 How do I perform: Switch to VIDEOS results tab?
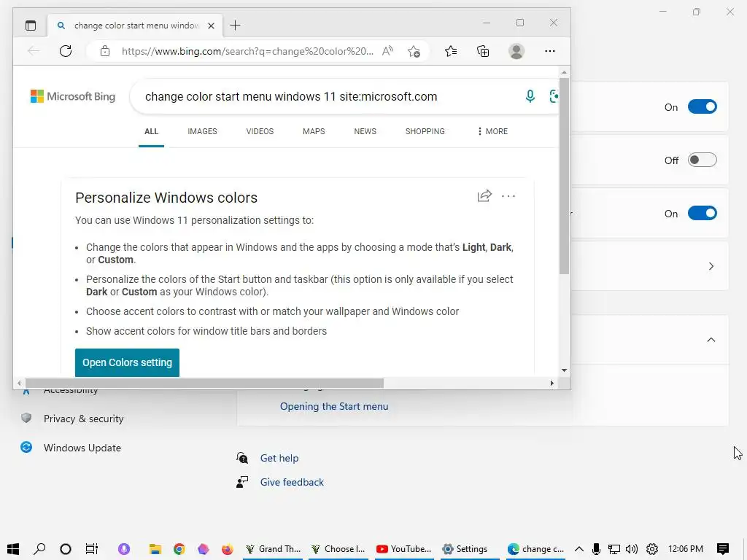click(260, 131)
